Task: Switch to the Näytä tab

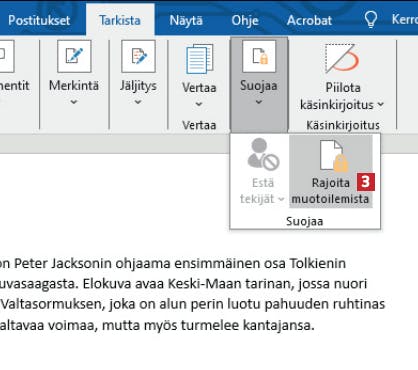Action: 186,20
